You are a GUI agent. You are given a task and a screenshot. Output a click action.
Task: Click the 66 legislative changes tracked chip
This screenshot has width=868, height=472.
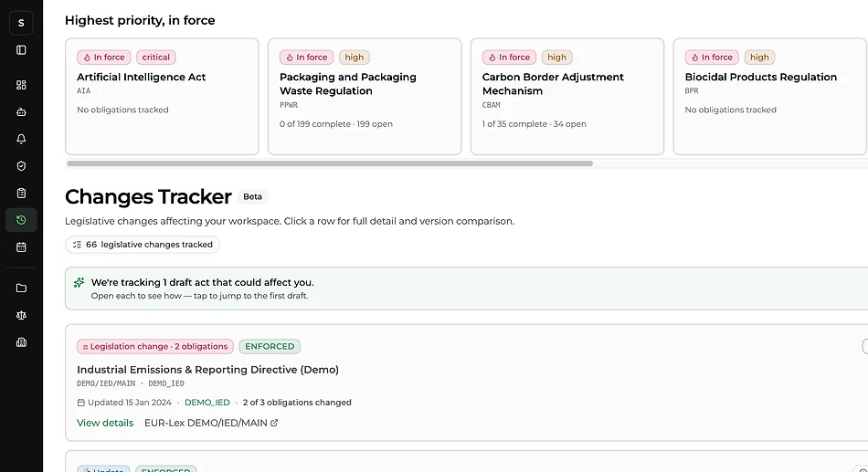point(143,244)
